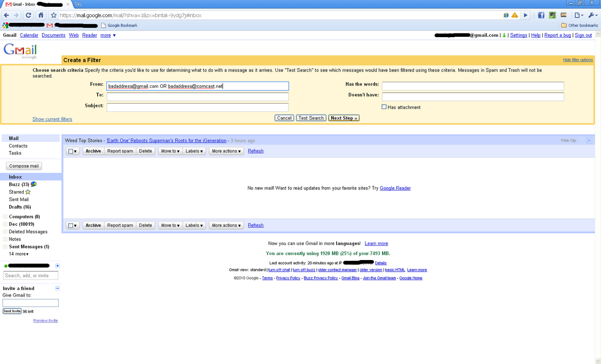The width and height of the screenshot is (601, 364).
Task: Click the Send Invite button
Action: 12,311
